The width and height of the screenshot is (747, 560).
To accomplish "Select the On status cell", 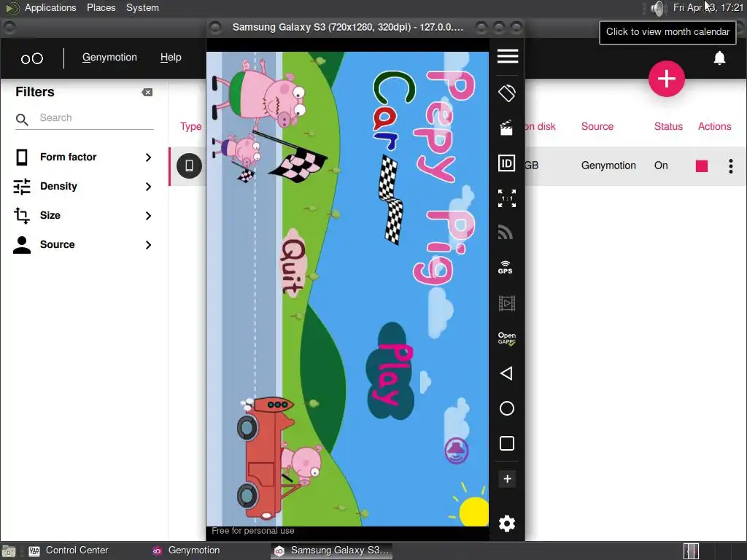I will point(661,166).
